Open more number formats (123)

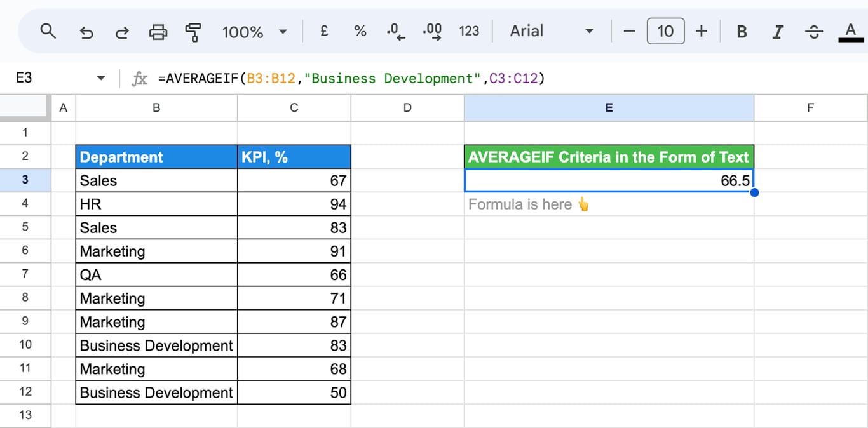469,31
